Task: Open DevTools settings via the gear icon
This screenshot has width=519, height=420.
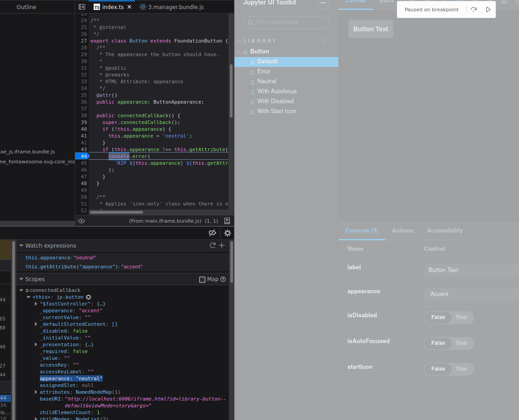Action: tap(228, 233)
